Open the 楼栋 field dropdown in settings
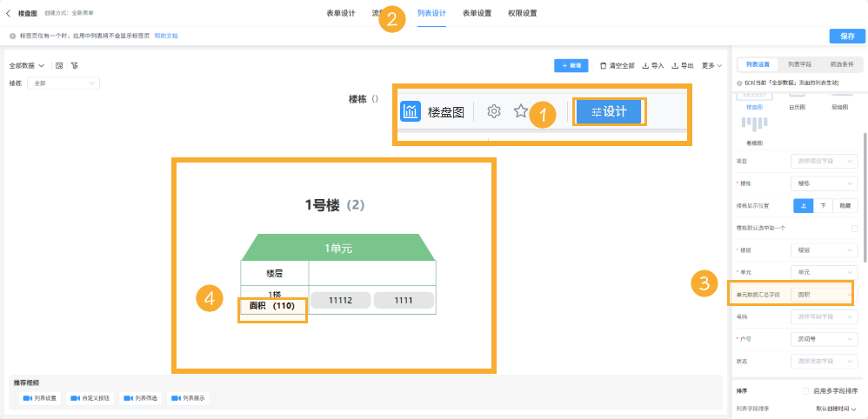Screen dimensions: 868x419 click(825, 183)
